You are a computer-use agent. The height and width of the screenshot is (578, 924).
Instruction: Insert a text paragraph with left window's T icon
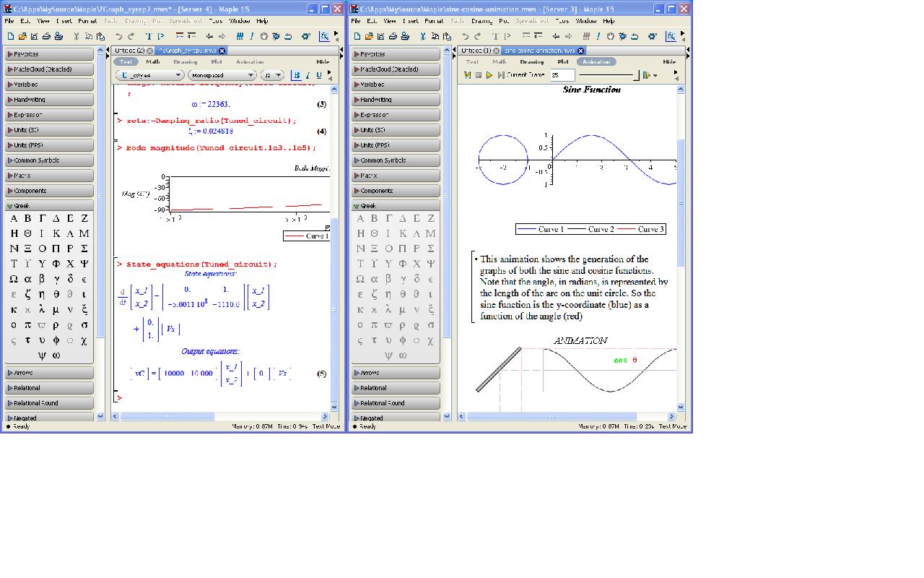tap(148, 36)
